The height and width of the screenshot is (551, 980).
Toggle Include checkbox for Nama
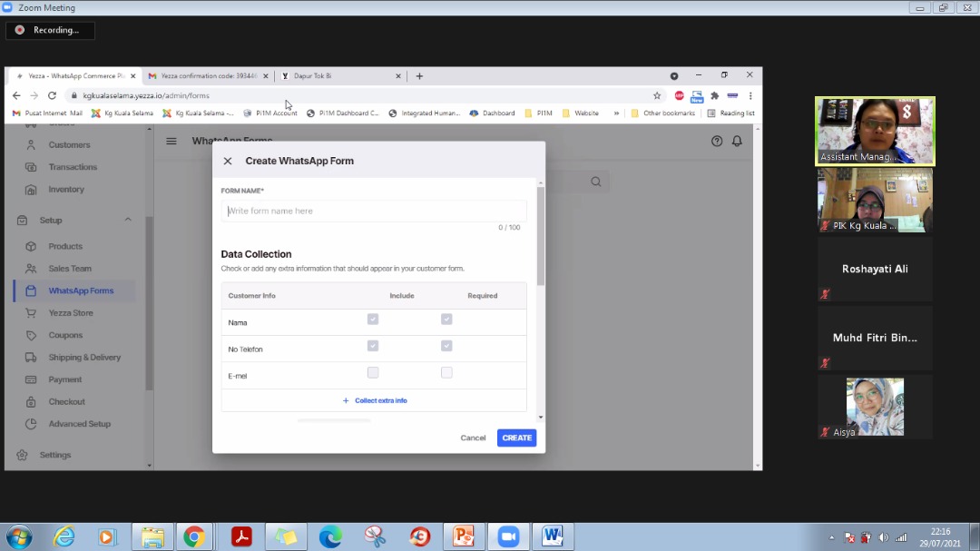click(x=373, y=319)
